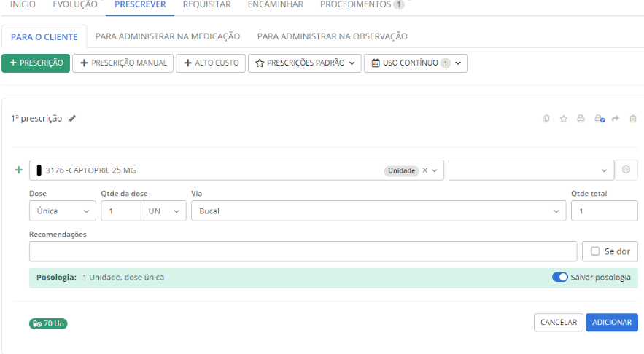Click the 1ª prescrição title
The width and height of the screenshot is (644, 354).
[36, 119]
